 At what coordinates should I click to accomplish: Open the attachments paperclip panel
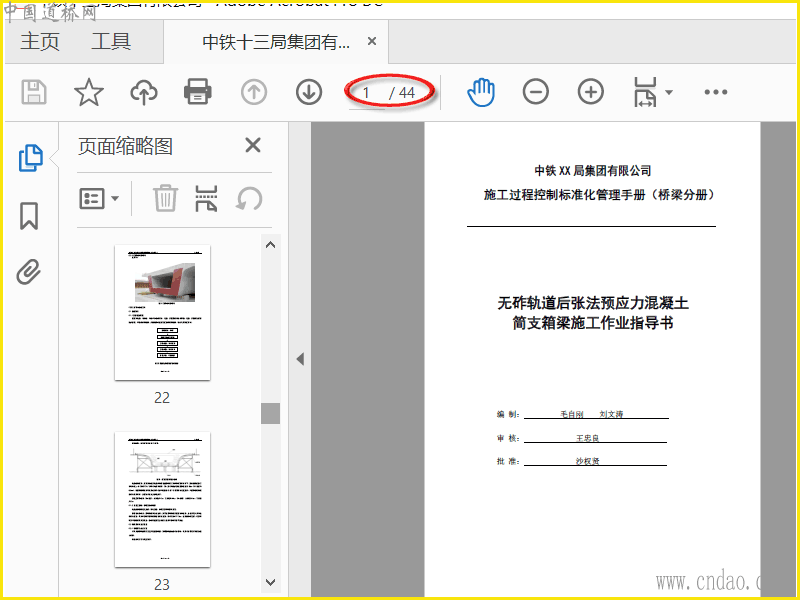29,271
